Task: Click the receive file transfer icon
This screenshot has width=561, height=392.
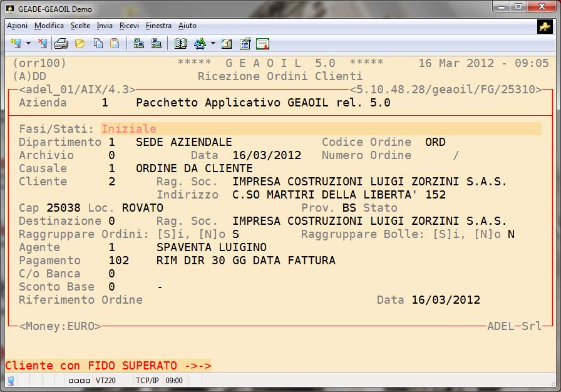Action: (x=156, y=43)
